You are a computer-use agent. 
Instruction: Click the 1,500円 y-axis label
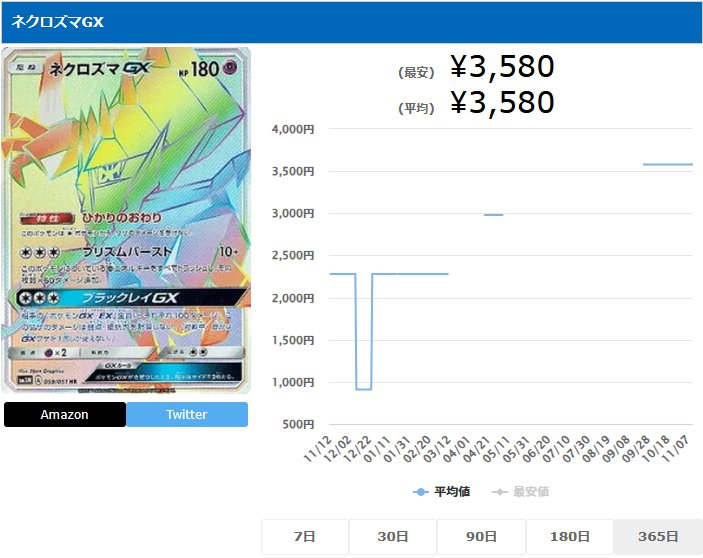point(293,340)
